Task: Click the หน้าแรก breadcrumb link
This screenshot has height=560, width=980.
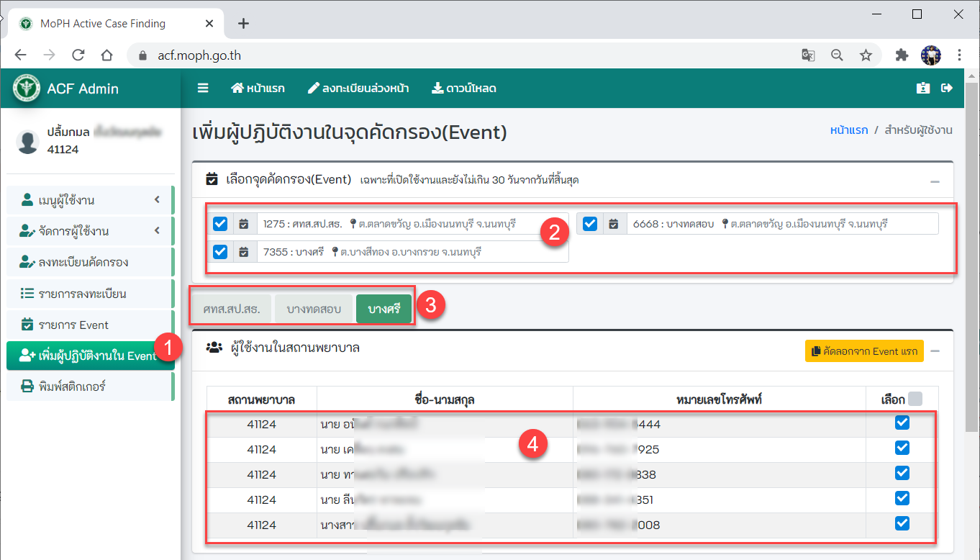Action: click(848, 130)
